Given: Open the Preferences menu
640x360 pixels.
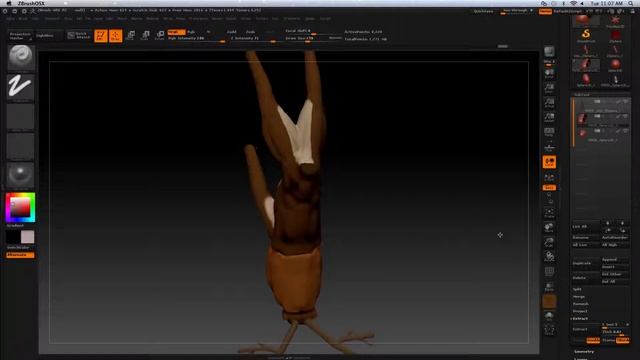Looking at the screenshot, I should (x=198, y=19).
